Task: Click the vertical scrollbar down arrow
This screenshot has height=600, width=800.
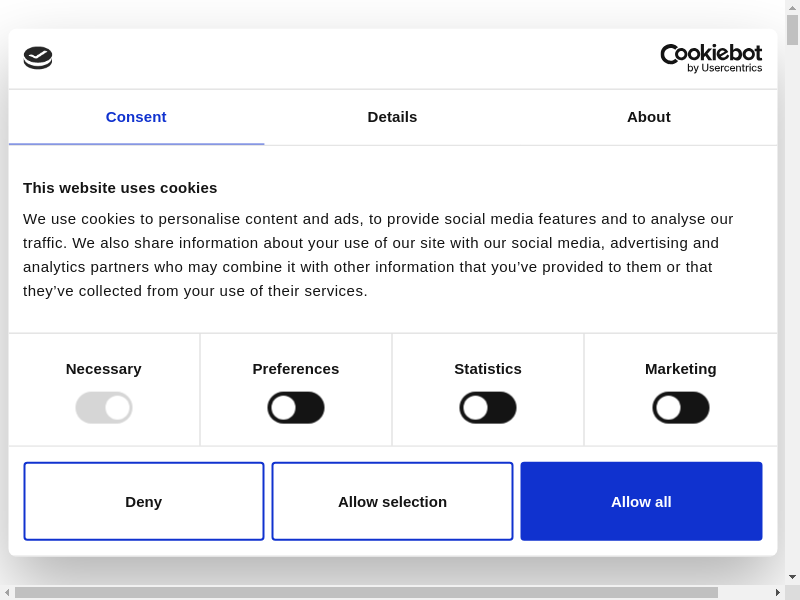Action: pos(792,577)
